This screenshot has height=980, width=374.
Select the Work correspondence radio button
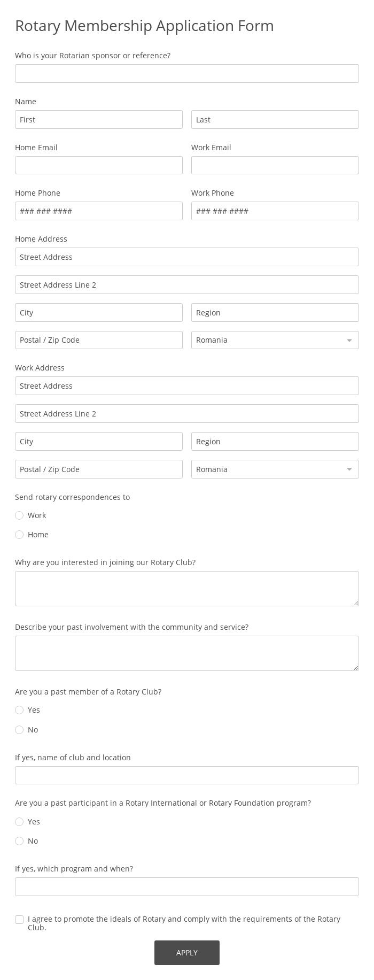(19, 515)
